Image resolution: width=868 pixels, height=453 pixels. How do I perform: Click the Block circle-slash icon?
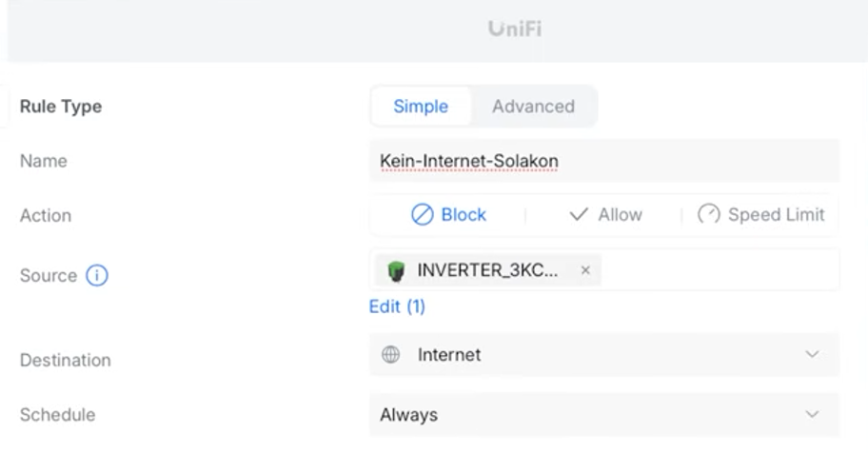(x=423, y=215)
